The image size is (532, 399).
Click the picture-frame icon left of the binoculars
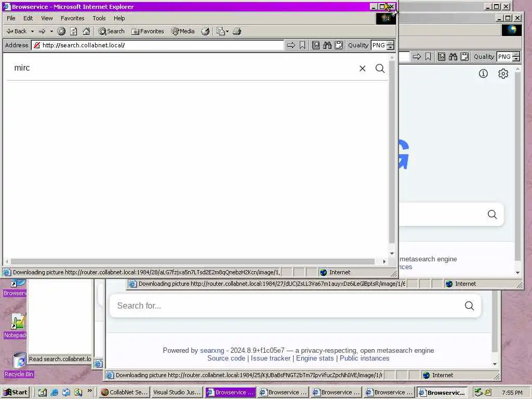click(315, 45)
